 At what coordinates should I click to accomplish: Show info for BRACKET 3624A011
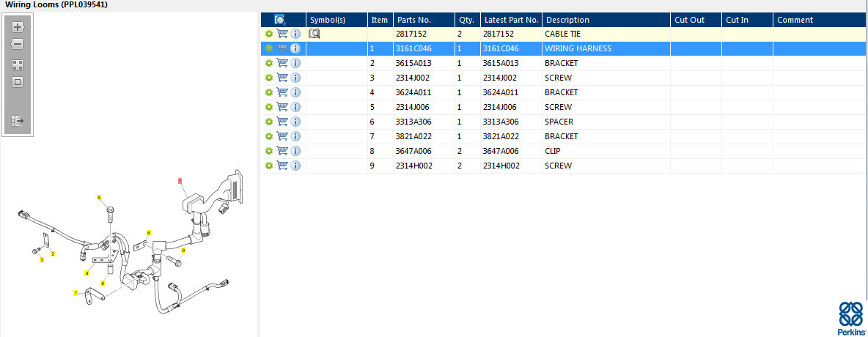click(295, 92)
